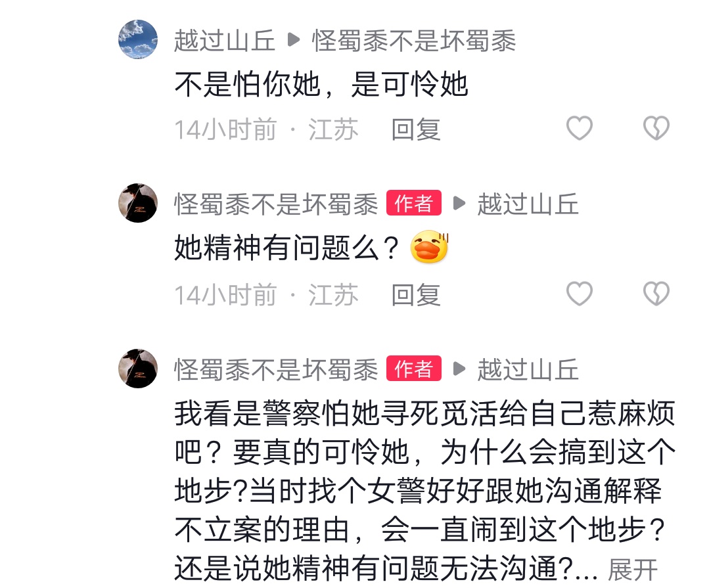Open 怪蜀黍不是坏蜀黍 username in third comment
Screen dimensions: 709x588
[276, 369]
